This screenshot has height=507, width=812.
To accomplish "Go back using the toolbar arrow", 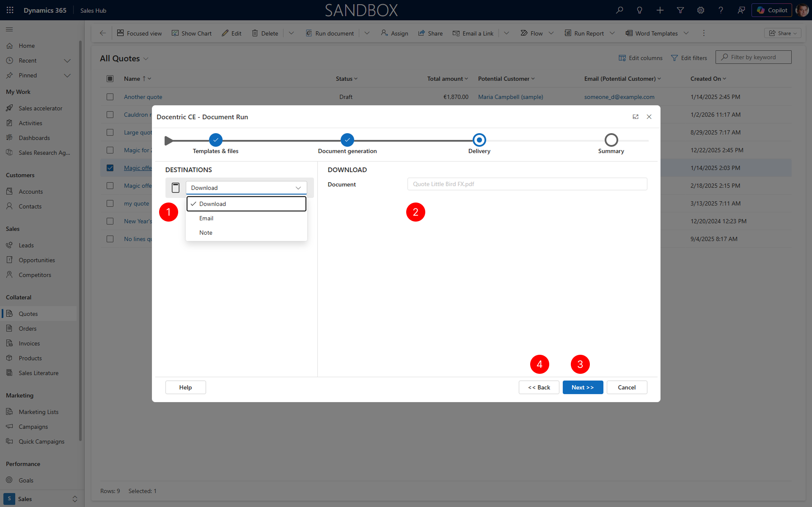I will click(x=103, y=33).
